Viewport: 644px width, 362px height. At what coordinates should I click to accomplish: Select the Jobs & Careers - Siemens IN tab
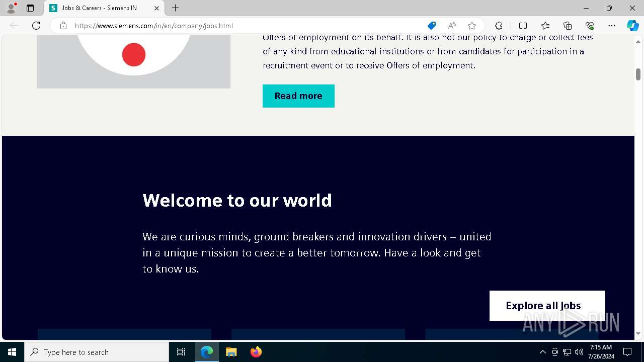point(100,8)
